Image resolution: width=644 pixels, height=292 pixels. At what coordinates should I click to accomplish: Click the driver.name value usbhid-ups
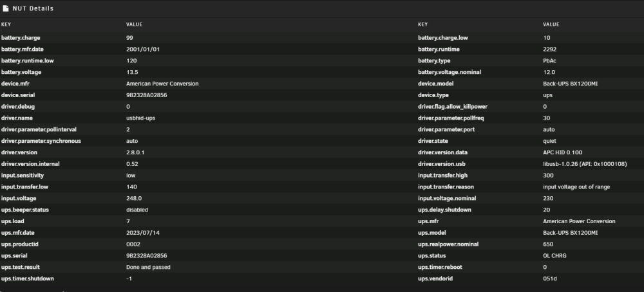point(140,118)
